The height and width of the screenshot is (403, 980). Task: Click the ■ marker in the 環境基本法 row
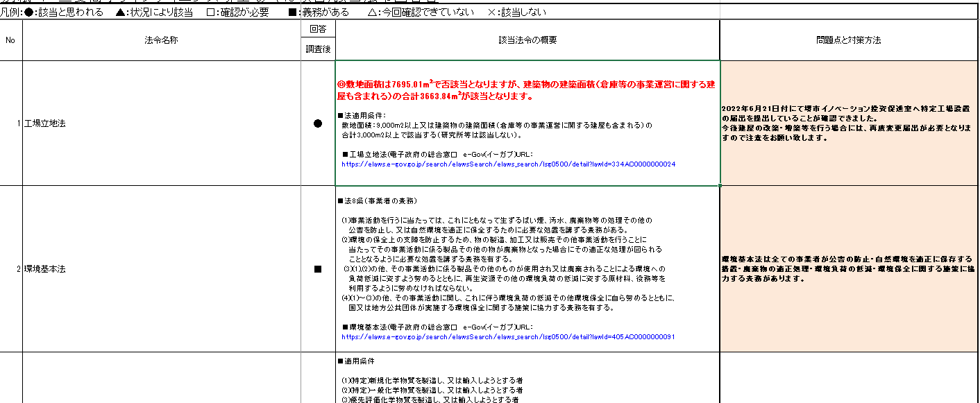pos(318,268)
